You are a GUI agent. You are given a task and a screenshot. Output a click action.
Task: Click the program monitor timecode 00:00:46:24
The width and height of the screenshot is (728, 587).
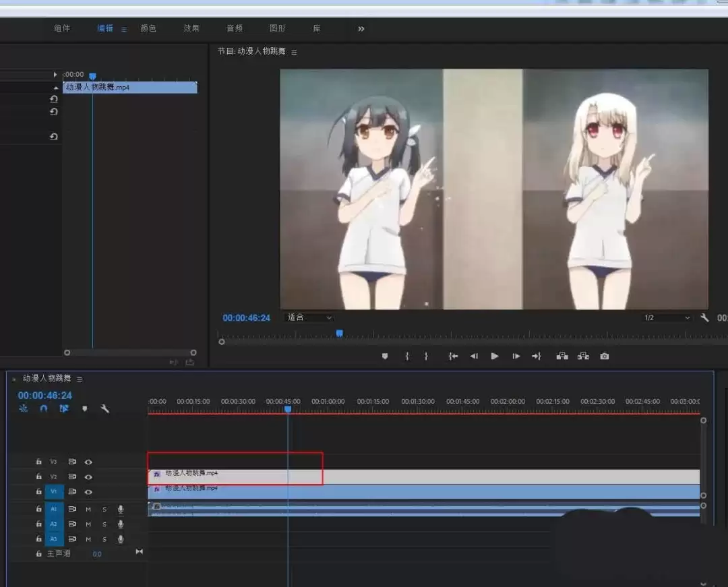(x=247, y=318)
